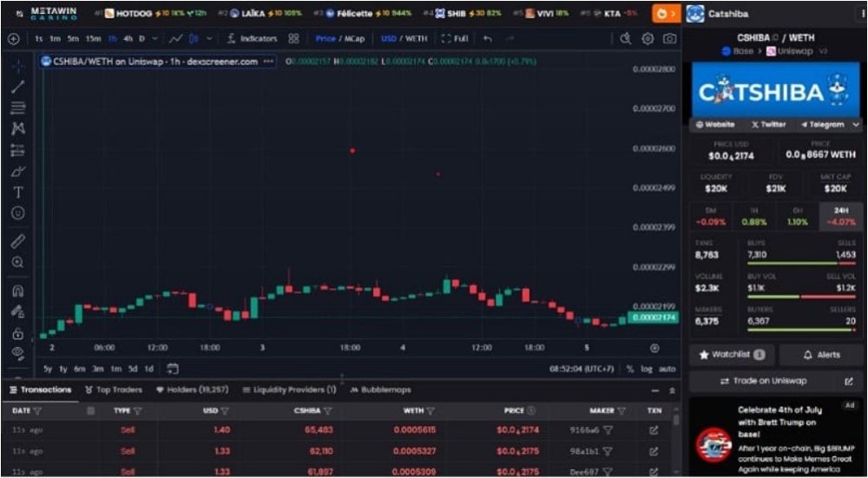Set chart range to 5d

point(133,369)
